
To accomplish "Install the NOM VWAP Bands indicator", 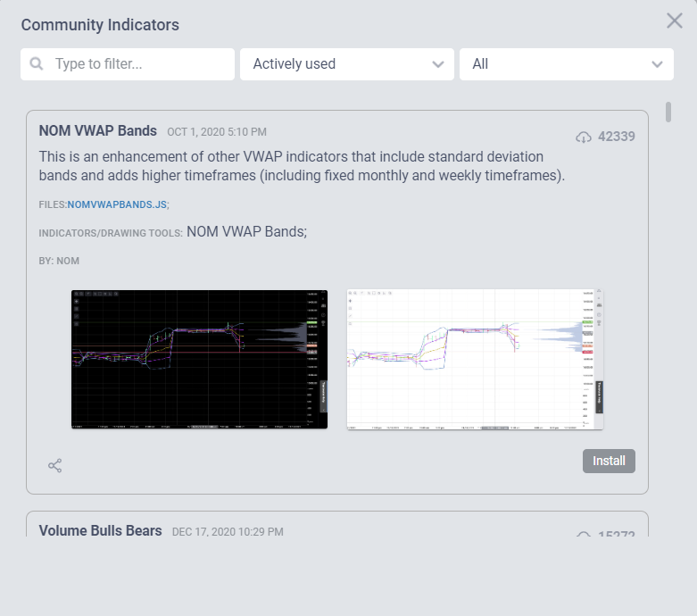I will pos(609,462).
